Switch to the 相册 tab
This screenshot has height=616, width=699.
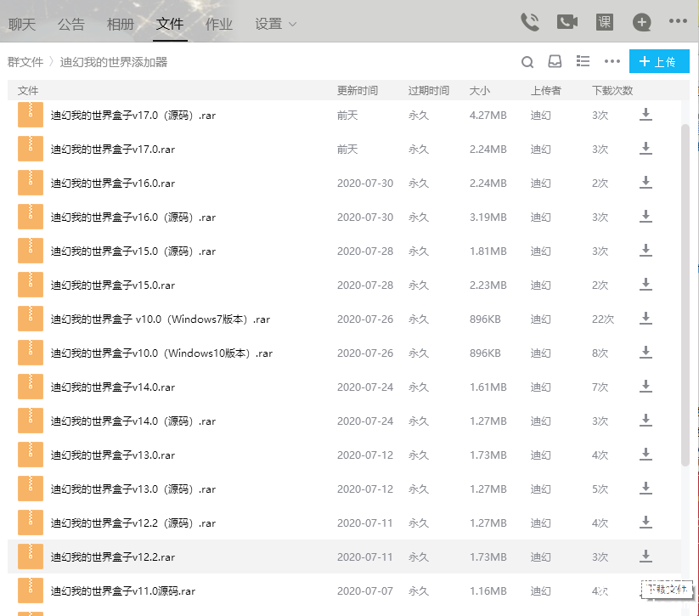121,24
